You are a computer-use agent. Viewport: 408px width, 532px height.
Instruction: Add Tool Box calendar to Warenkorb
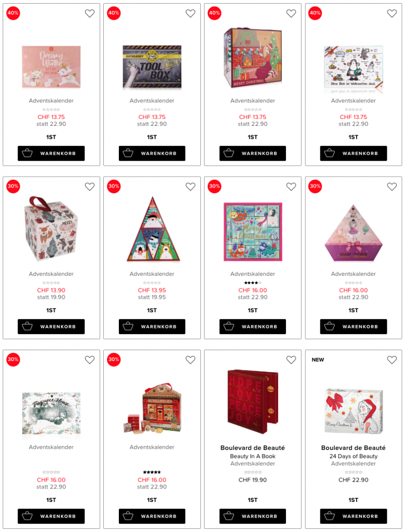click(152, 153)
